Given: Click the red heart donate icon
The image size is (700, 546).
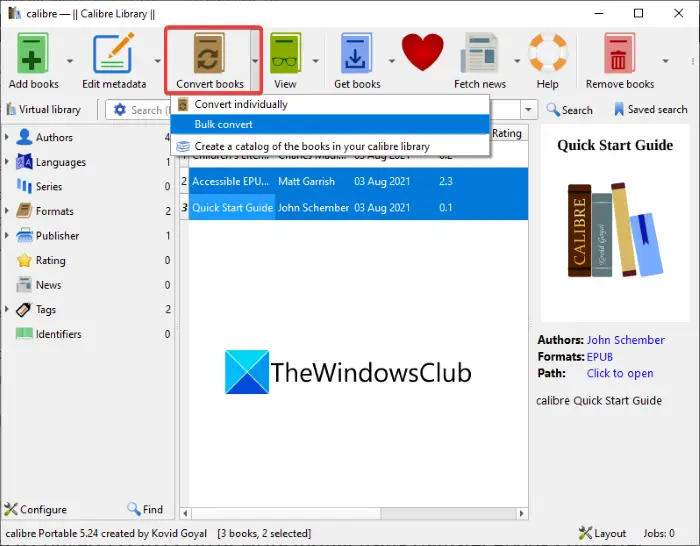Looking at the screenshot, I should coord(422,52).
